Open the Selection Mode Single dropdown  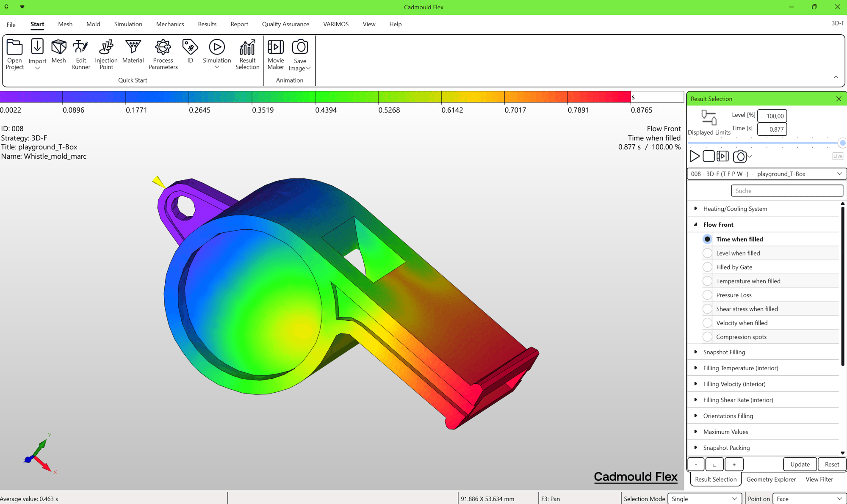(704, 498)
